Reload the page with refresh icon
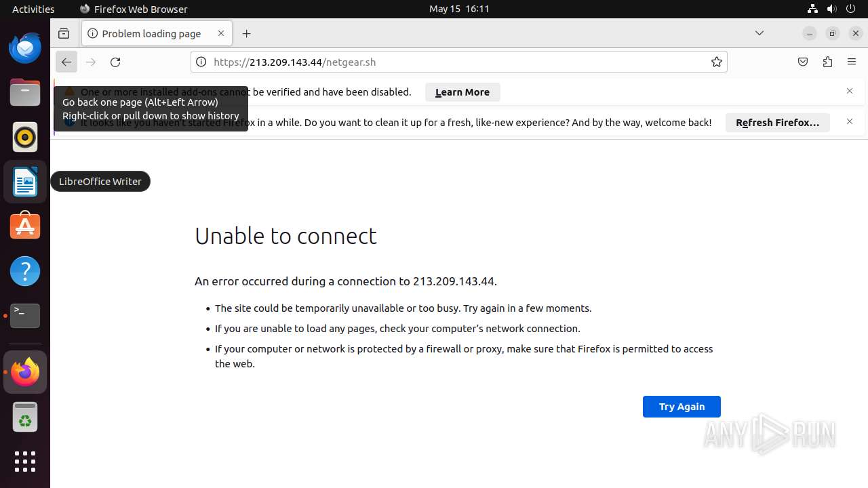Viewport: 868px width, 488px height. point(115,62)
